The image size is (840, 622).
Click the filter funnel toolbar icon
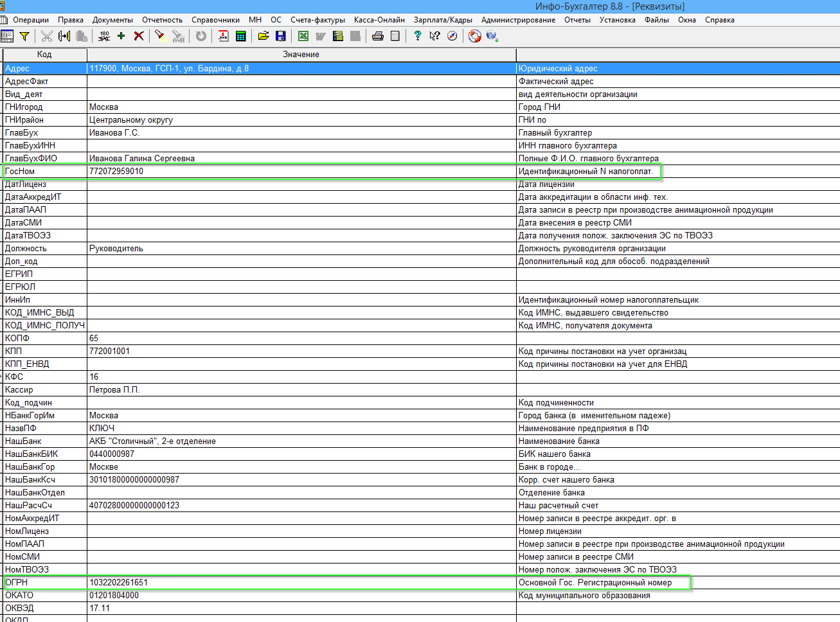point(24,36)
